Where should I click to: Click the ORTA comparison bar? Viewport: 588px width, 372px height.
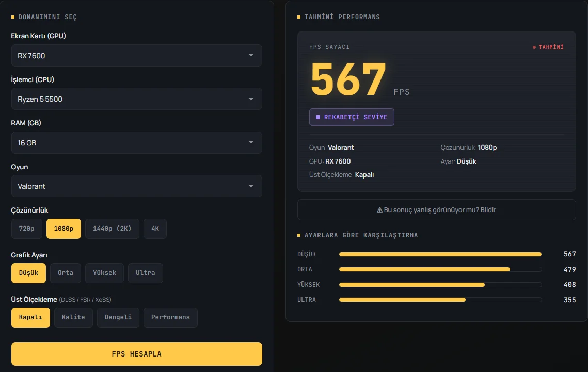pyautogui.click(x=440, y=269)
